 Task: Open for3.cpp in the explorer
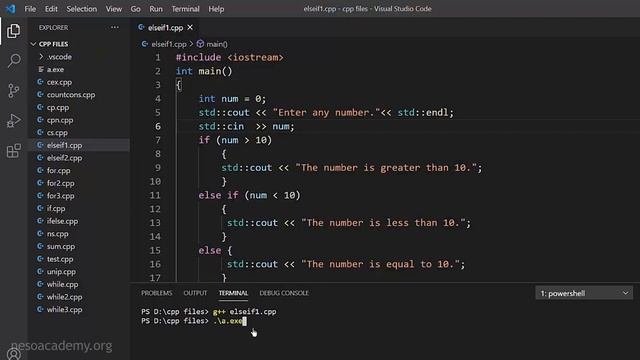point(60,196)
